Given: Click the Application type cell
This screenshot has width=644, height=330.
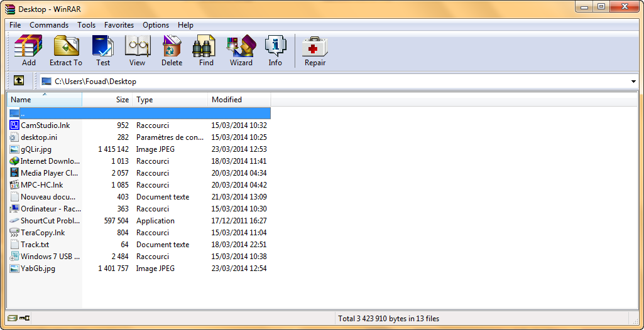Looking at the screenshot, I should tap(155, 221).
